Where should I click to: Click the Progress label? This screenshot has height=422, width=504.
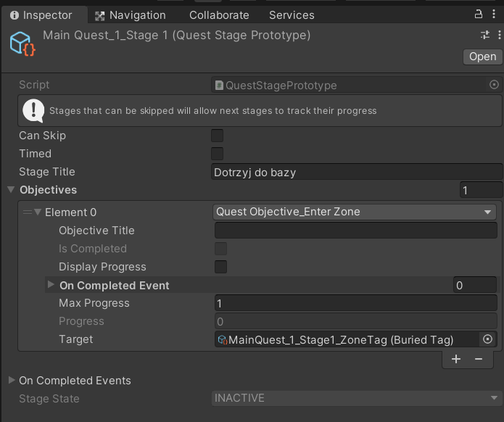(x=81, y=321)
